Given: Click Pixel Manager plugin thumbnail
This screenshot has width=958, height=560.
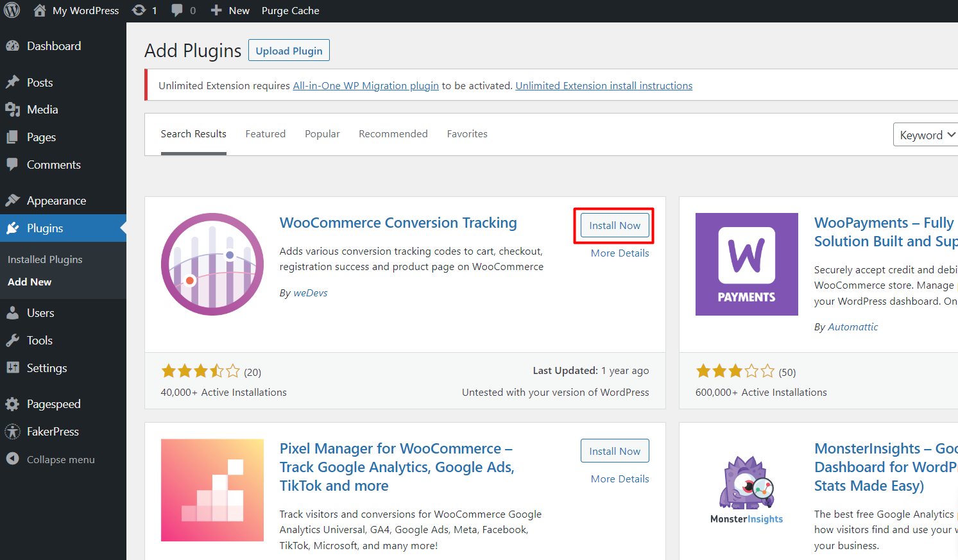Looking at the screenshot, I should (x=212, y=490).
